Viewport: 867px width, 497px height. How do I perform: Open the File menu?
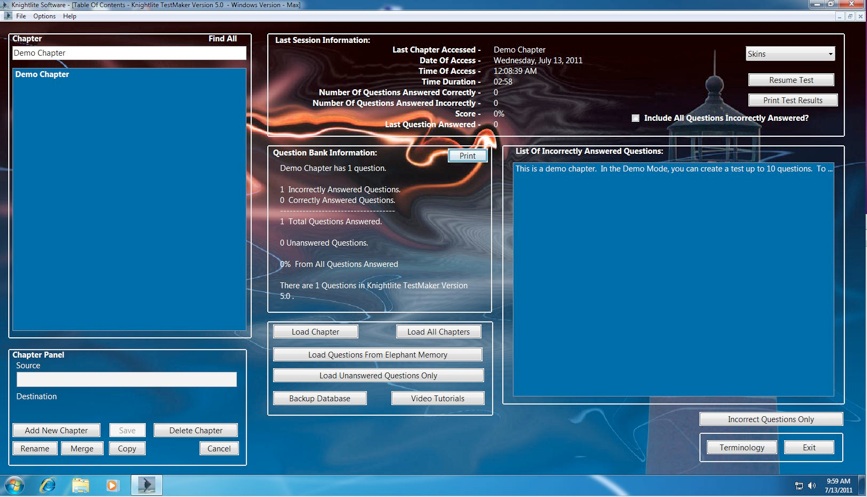click(21, 16)
